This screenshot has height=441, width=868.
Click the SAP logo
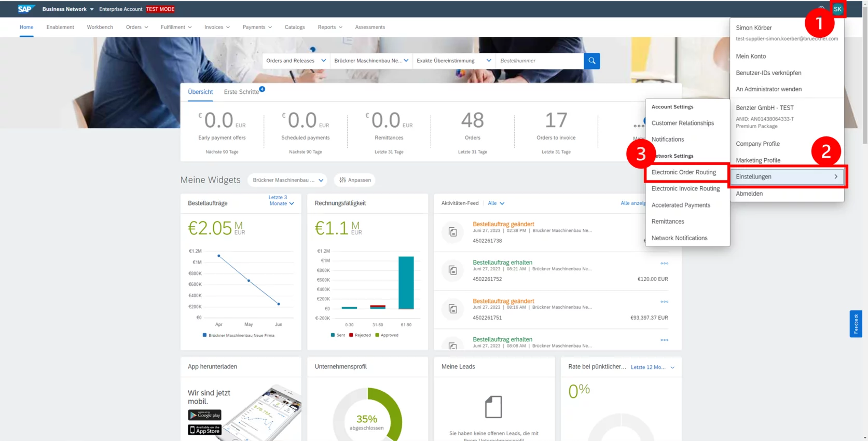[25, 9]
